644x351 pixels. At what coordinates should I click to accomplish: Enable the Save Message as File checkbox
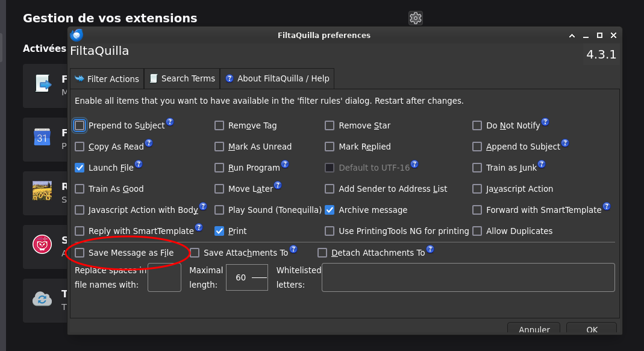click(x=80, y=253)
